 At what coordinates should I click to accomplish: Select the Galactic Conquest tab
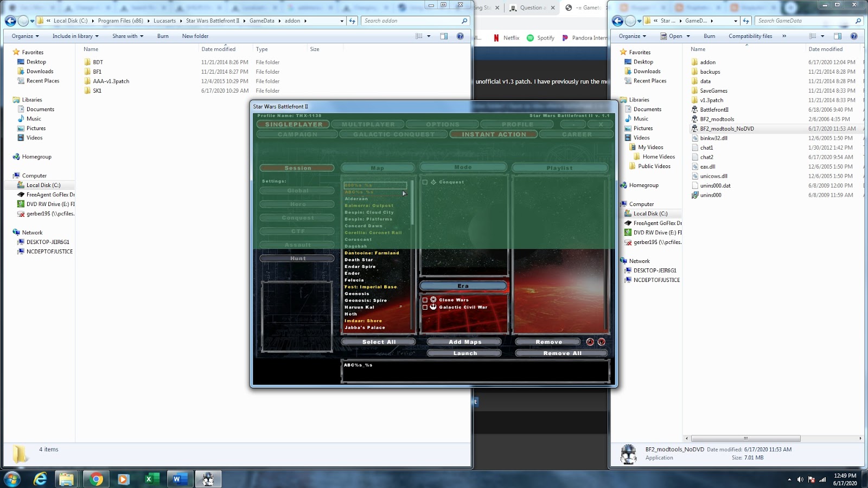394,134
